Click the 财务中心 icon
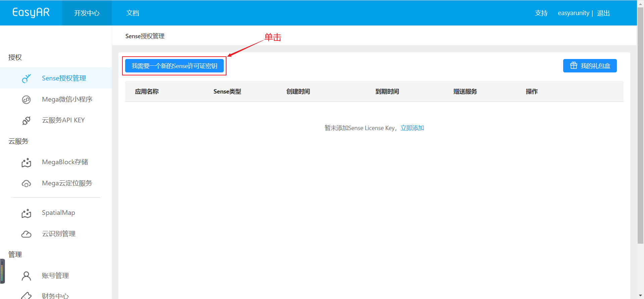The image size is (644, 299). [x=26, y=295]
